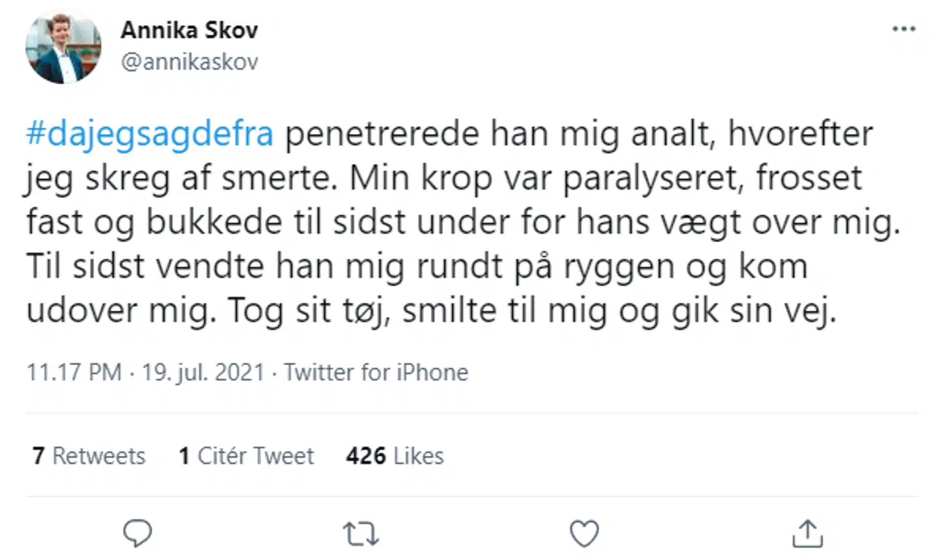Select the 19. jul. 2021 date
Image resolution: width=933 pixels, height=560 pixels.
pyautogui.click(x=203, y=372)
